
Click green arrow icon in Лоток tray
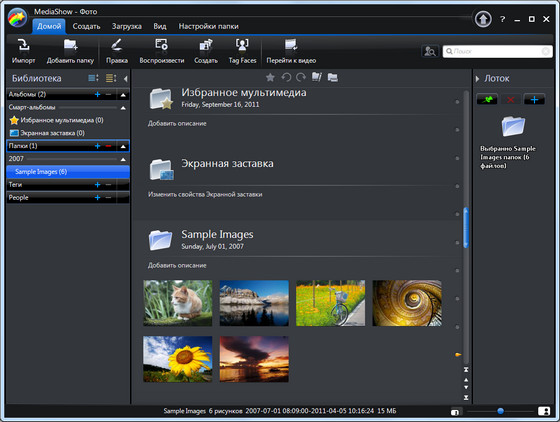487,99
